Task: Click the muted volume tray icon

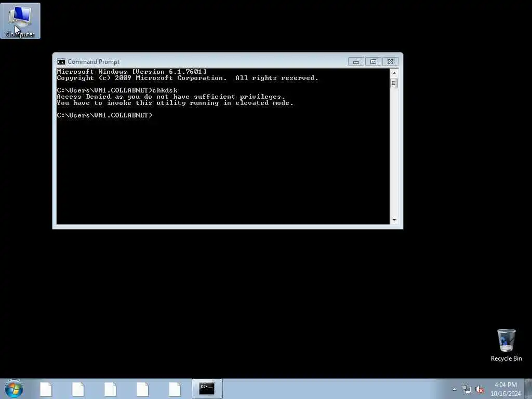Action: 480,390
